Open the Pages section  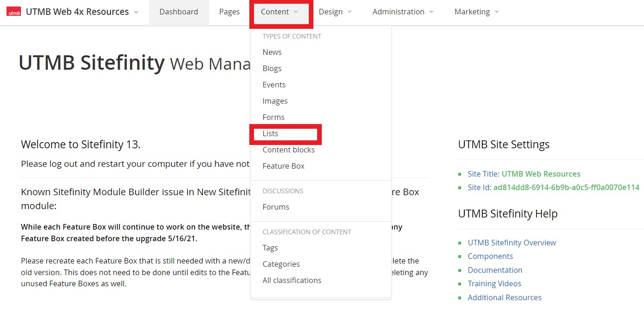pyautogui.click(x=229, y=12)
